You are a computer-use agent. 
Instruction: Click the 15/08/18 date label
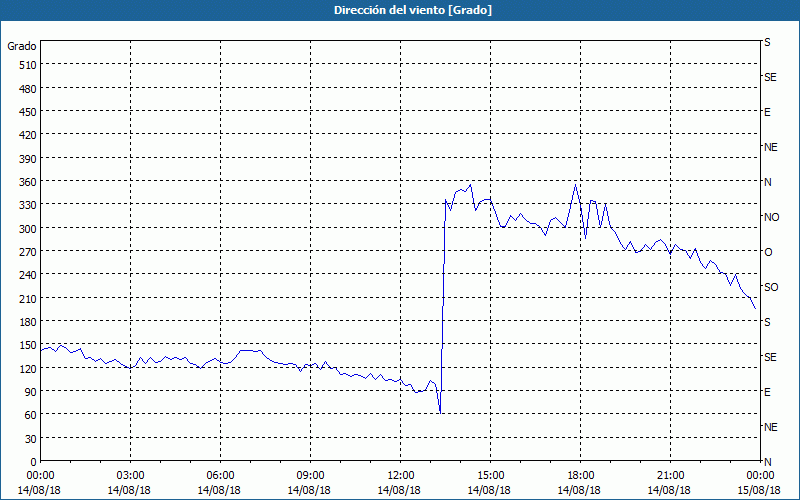[759, 490]
